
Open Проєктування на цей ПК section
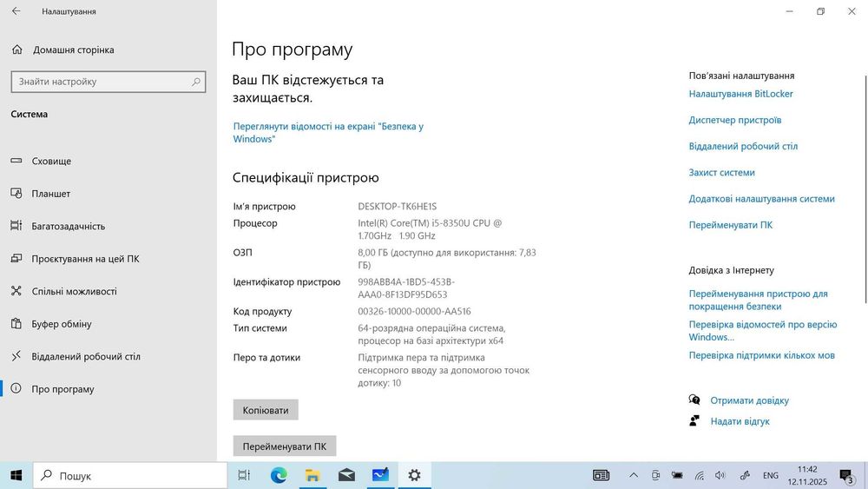108,259
